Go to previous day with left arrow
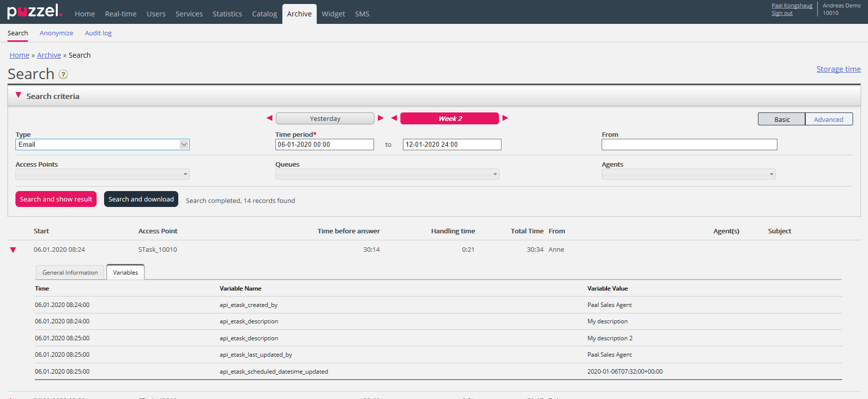Viewport: 868px width, 399px height. click(269, 118)
